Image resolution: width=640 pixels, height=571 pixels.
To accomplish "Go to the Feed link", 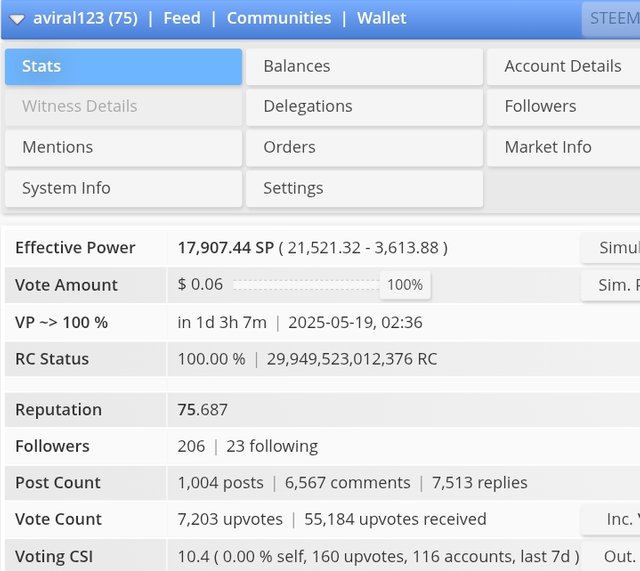I will pyautogui.click(x=182, y=18).
